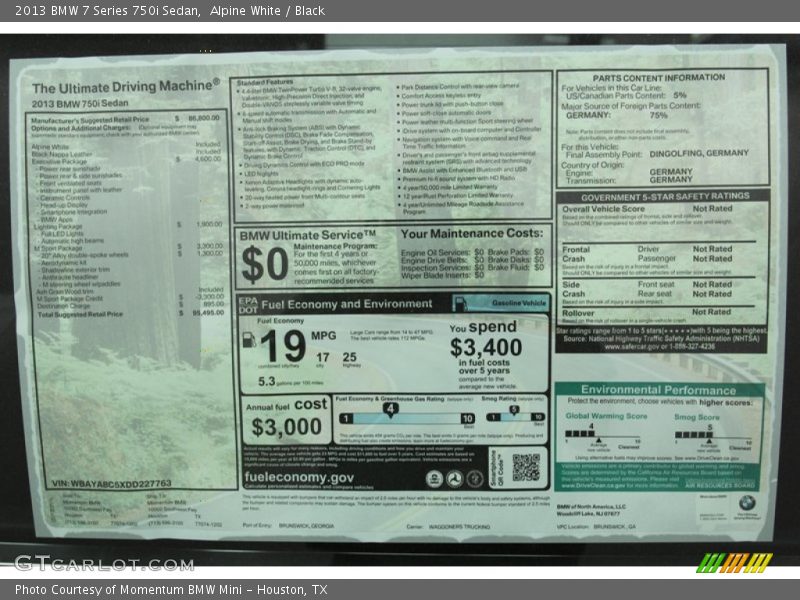
Task: Click the Gasoline Vehicle badge
Action: pos(521,303)
